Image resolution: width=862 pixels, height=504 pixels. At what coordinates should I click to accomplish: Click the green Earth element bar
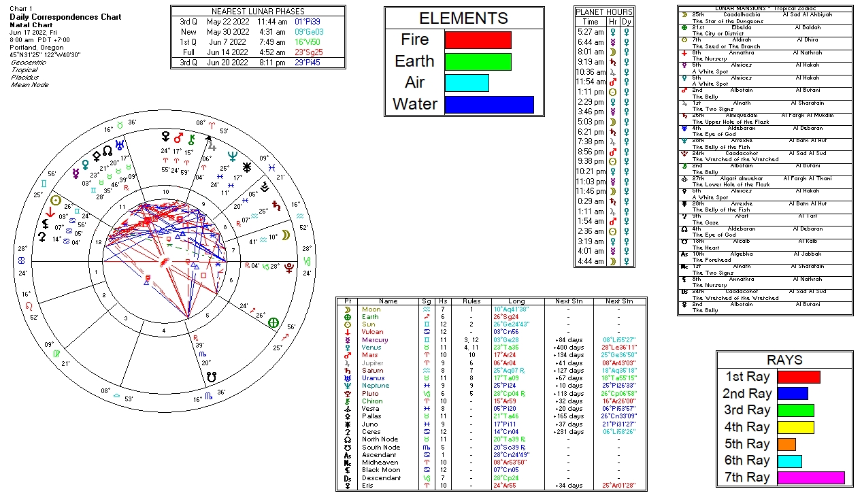click(478, 61)
